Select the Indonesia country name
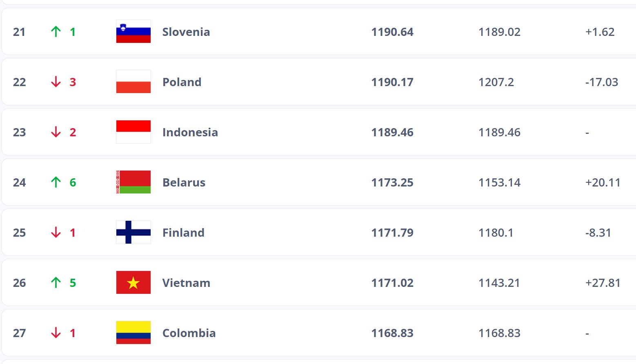 click(190, 132)
